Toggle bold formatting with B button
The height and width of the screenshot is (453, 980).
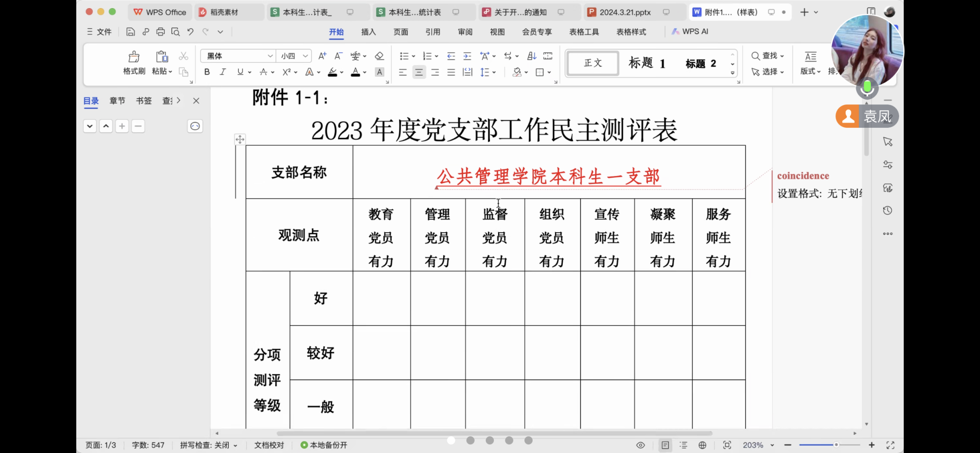coord(207,72)
